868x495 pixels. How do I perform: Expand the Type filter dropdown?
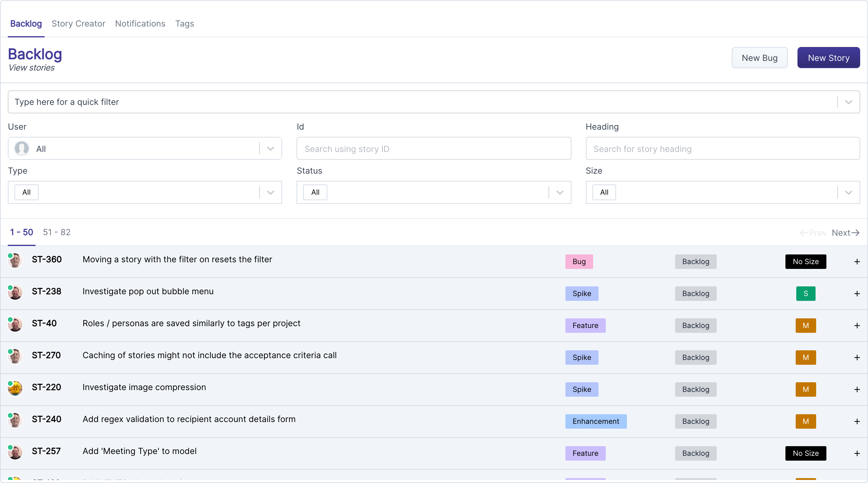coord(271,192)
